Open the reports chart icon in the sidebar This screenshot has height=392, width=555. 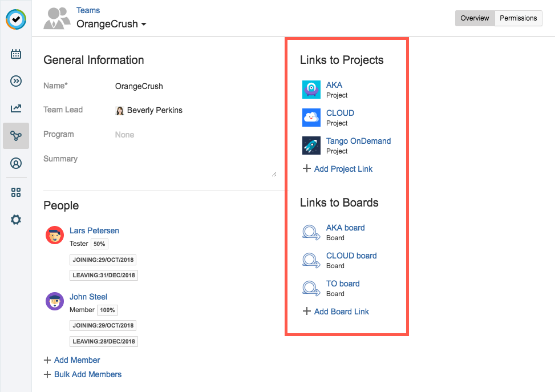[x=16, y=108]
